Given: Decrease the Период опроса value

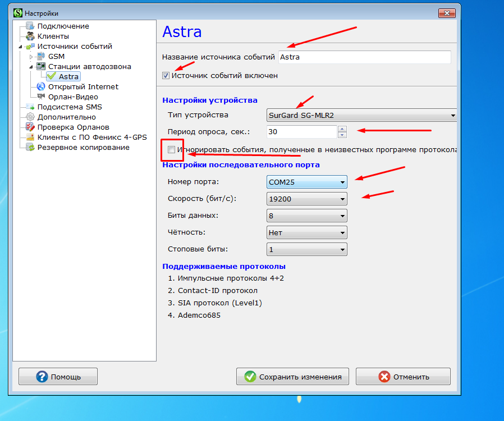Looking at the screenshot, I should tap(342, 135).
